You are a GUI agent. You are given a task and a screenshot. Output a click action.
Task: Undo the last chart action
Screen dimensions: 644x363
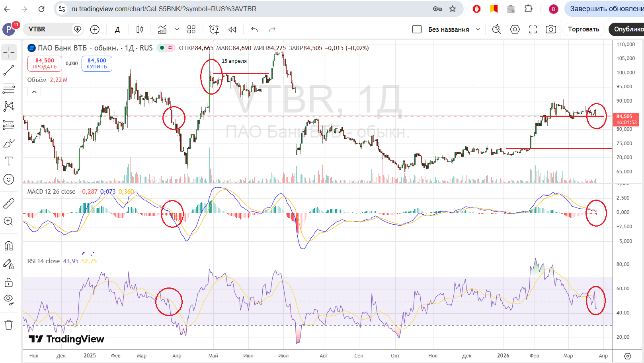click(255, 29)
